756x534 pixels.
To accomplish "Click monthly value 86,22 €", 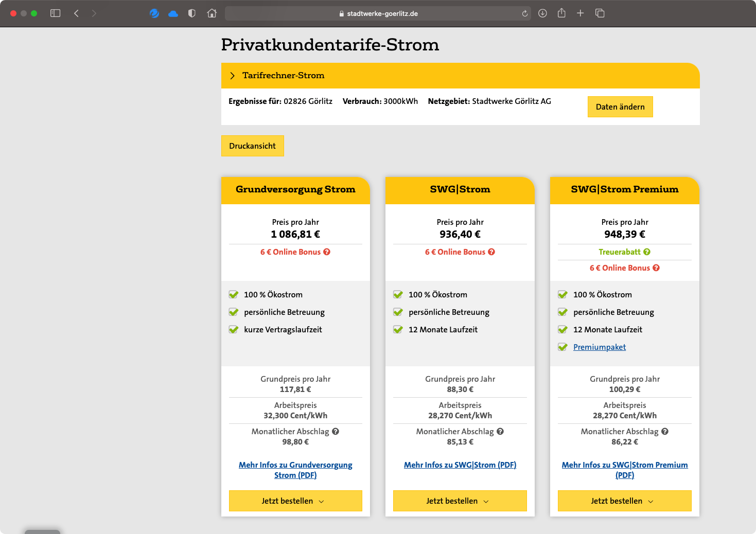I will [x=625, y=442].
